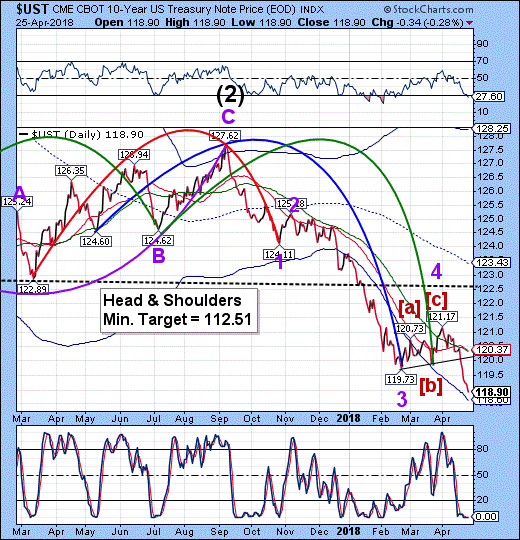
Task: Click the StockCharts.com copyright watermark
Action: click(x=428, y=9)
